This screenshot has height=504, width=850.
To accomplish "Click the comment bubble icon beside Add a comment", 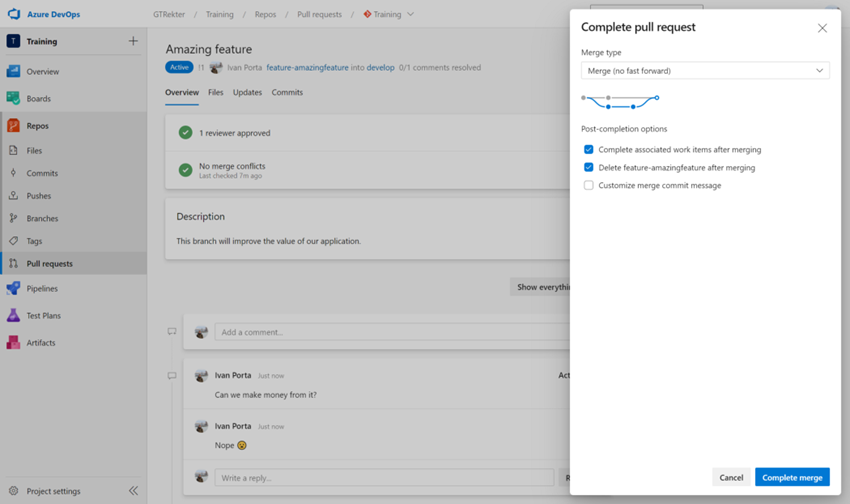I will 172,332.
